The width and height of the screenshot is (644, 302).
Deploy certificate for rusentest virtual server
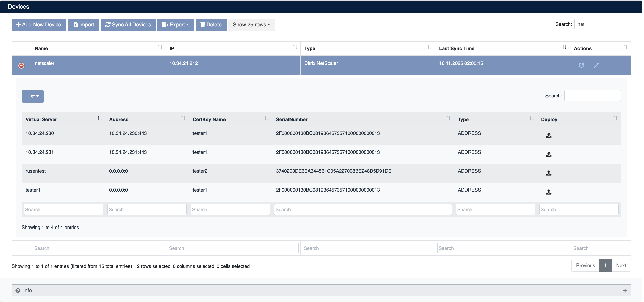tap(549, 173)
